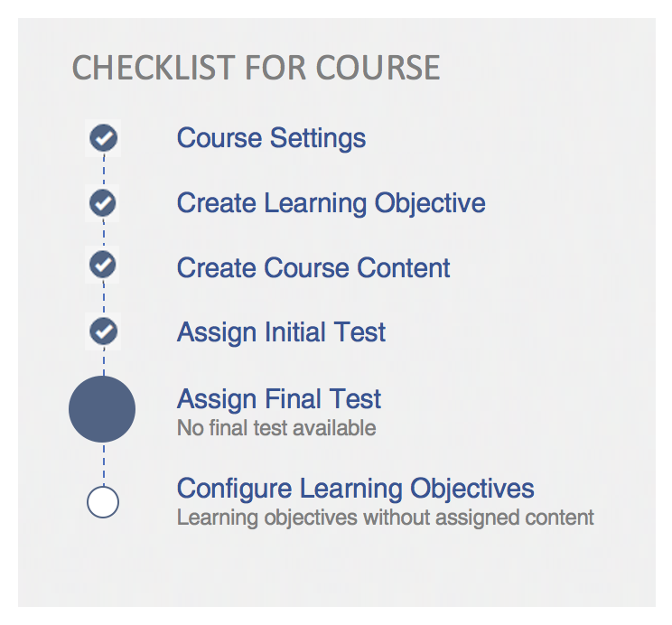The height and width of the screenshot is (625, 672).
Task: Click the Assign Initial Test checkmark icon
Action: (104, 331)
